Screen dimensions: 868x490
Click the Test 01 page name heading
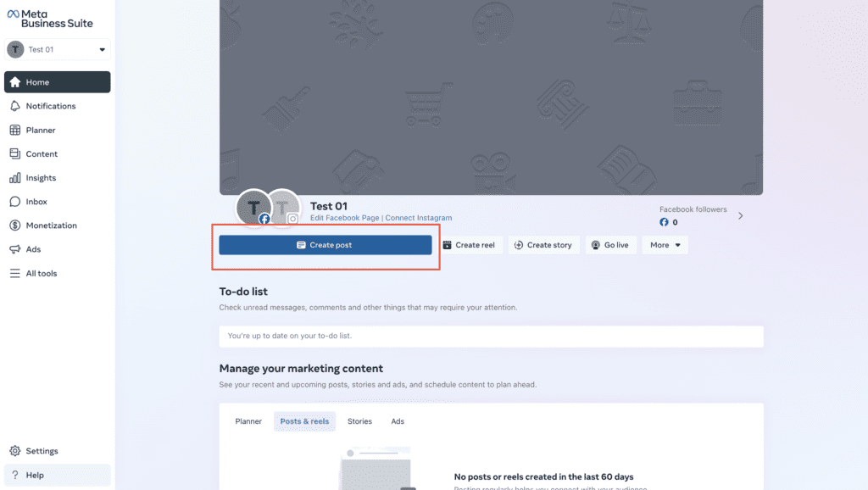coord(329,206)
